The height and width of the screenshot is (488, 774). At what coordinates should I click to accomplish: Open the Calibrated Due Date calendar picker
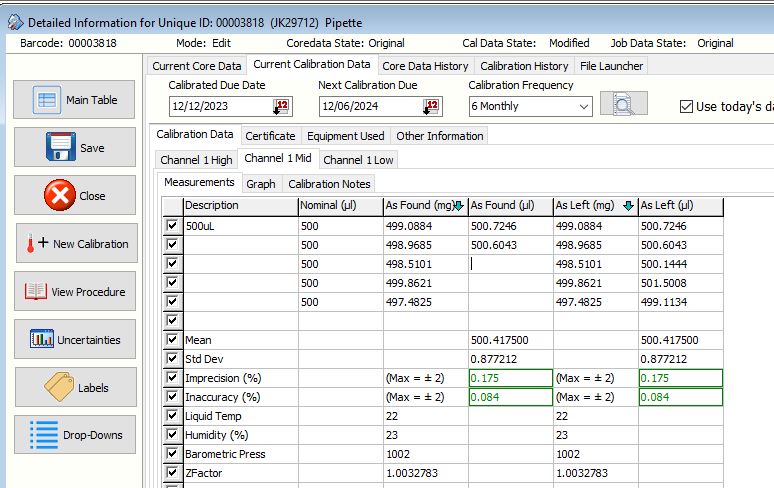[282, 106]
